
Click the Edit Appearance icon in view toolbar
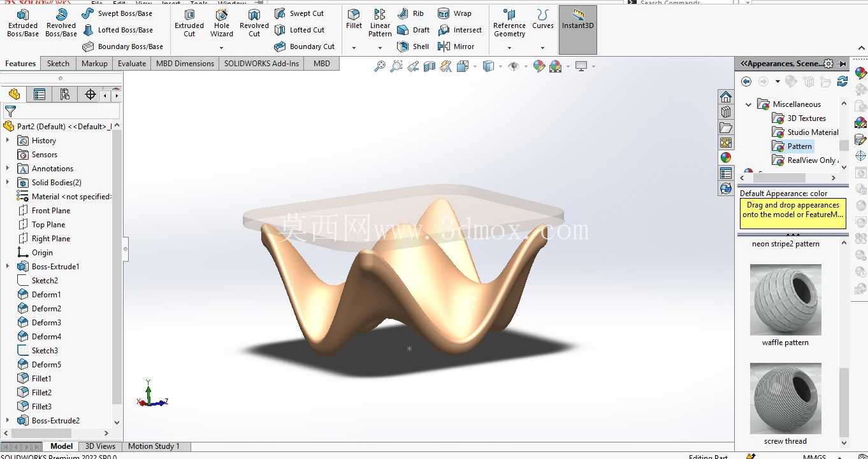click(539, 66)
